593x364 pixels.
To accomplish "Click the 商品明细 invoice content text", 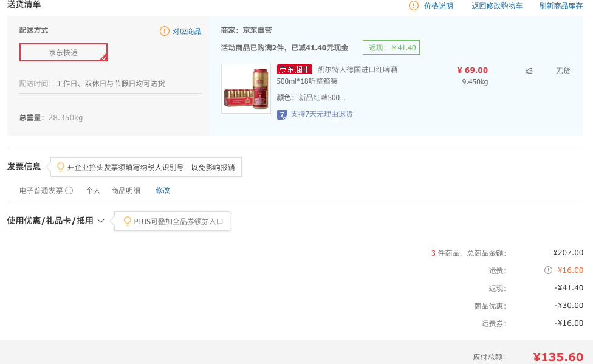I will tap(126, 190).
